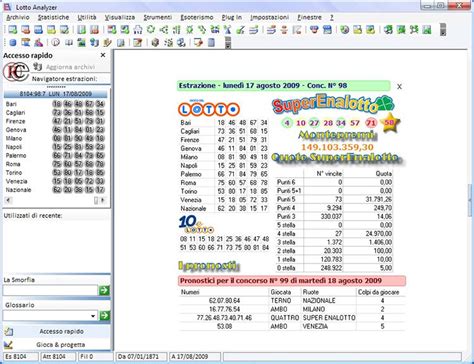Viewport: 474px width, 364px height.
Task: Click the green recycle arrows toolbar icon
Action: 151,30
